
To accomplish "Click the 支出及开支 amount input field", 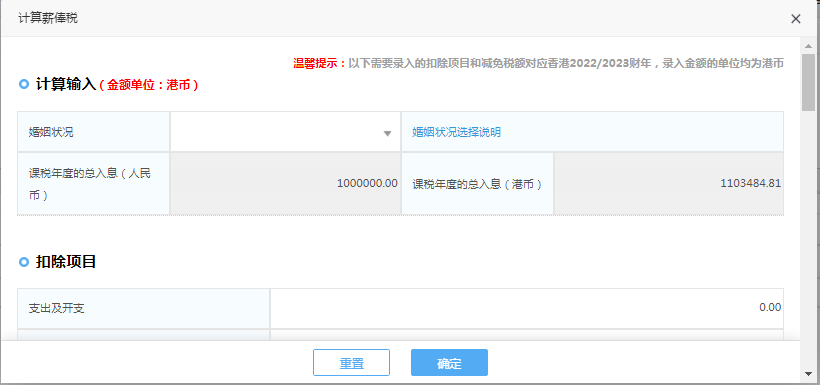I will coord(527,308).
